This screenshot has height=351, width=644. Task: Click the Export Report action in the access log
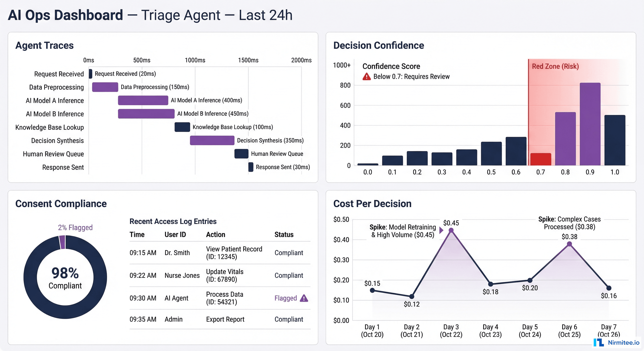pyautogui.click(x=225, y=319)
